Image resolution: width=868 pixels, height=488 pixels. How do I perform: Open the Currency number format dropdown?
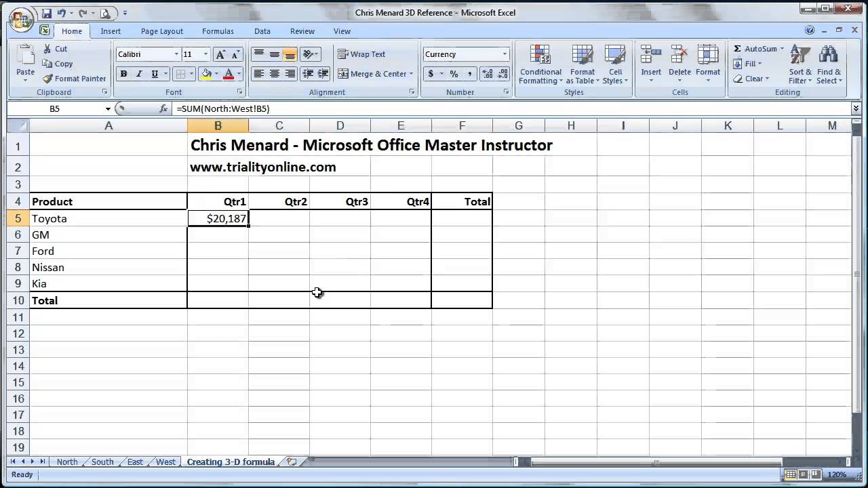505,54
